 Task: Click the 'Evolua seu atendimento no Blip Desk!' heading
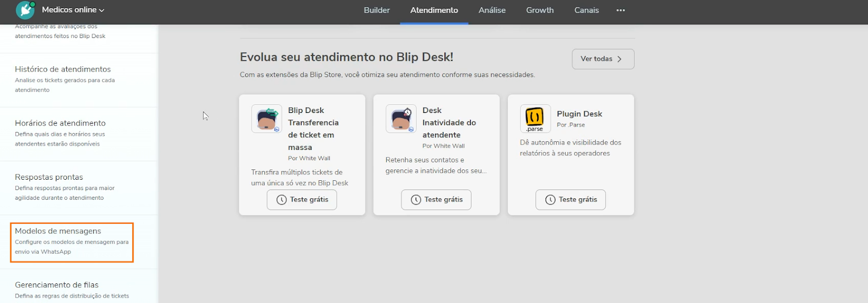[347, 57]
